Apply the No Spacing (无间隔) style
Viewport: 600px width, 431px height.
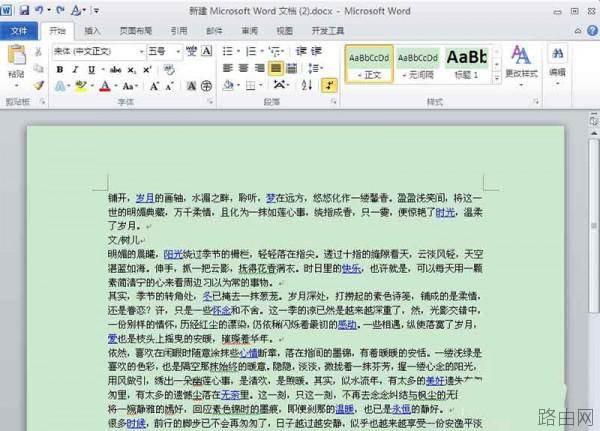[418, 64]
